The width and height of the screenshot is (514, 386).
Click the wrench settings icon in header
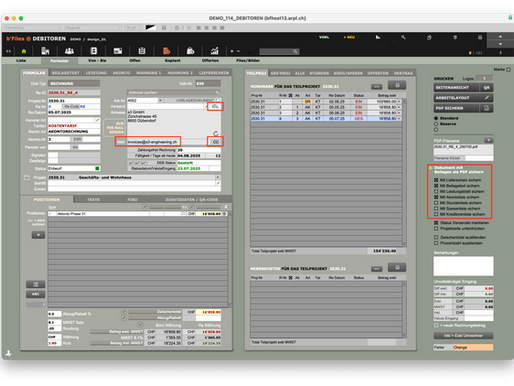point(403,37)
